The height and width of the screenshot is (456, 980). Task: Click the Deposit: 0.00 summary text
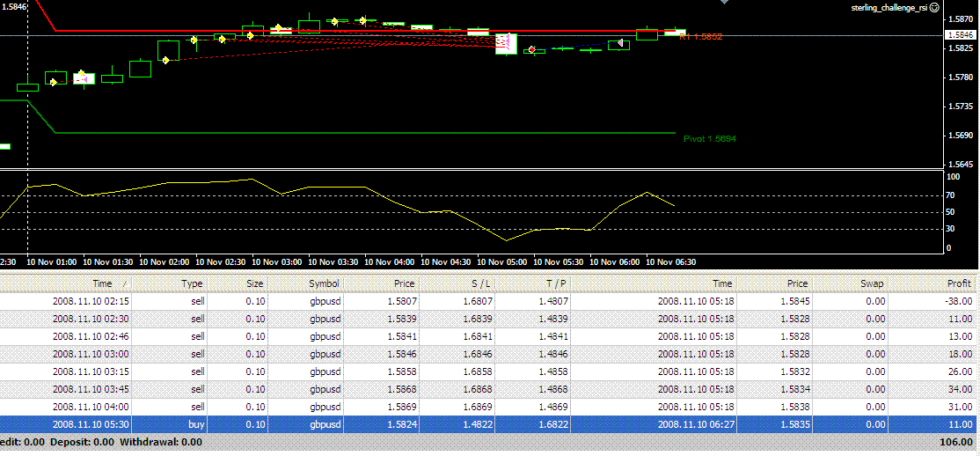pos(83,442)
